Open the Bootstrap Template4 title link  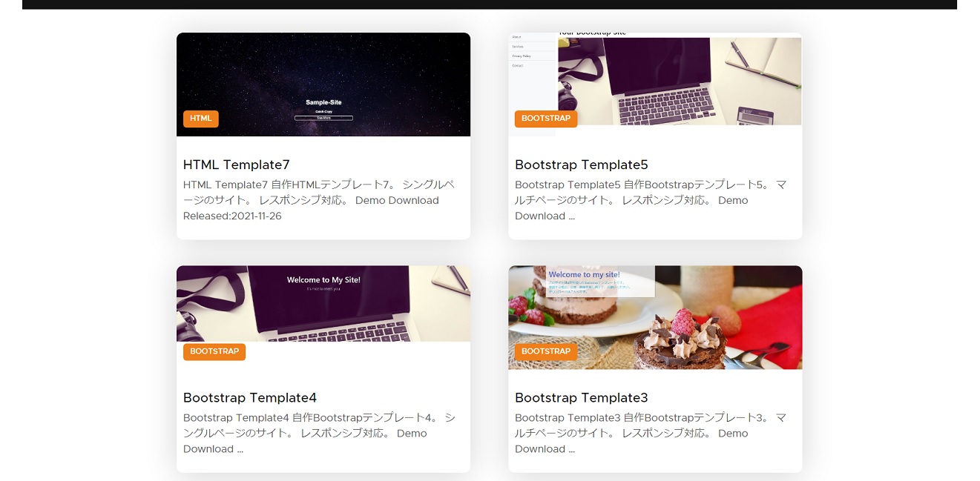click(x=250, y=398)
